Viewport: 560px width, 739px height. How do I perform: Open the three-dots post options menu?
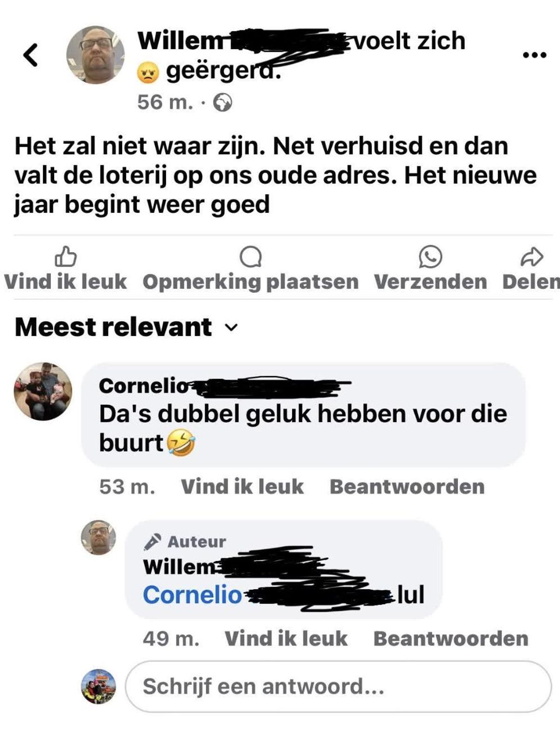point(535,55)
